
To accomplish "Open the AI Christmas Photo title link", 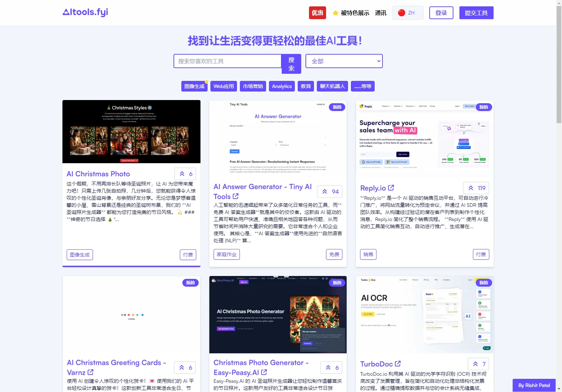I will point(98,174).
